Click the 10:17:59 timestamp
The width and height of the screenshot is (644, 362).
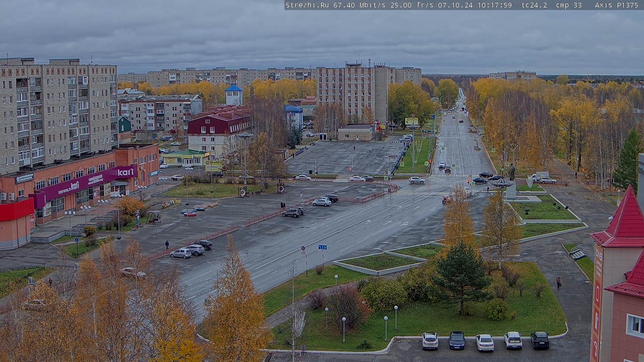(495, 5)
